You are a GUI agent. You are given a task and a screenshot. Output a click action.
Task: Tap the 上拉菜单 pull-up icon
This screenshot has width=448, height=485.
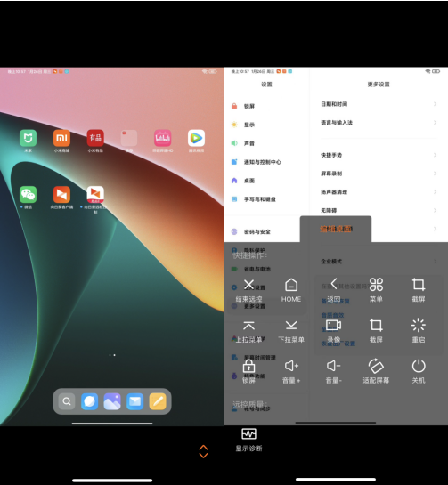tap(248, 326)
